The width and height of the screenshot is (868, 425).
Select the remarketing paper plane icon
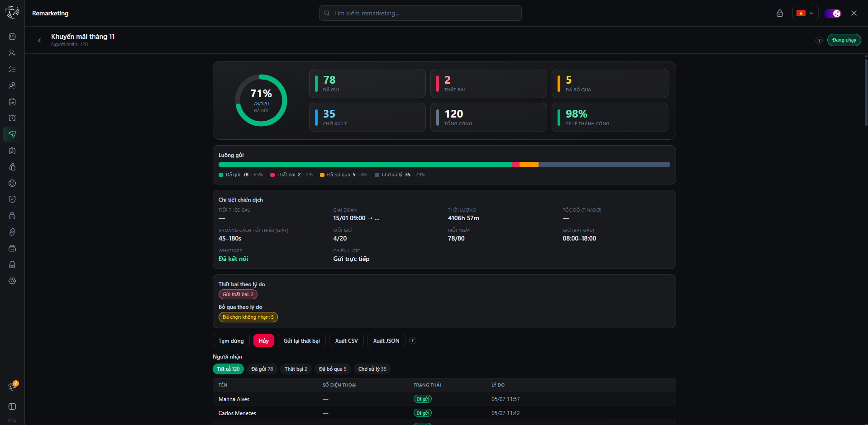[x=12, y=134]
